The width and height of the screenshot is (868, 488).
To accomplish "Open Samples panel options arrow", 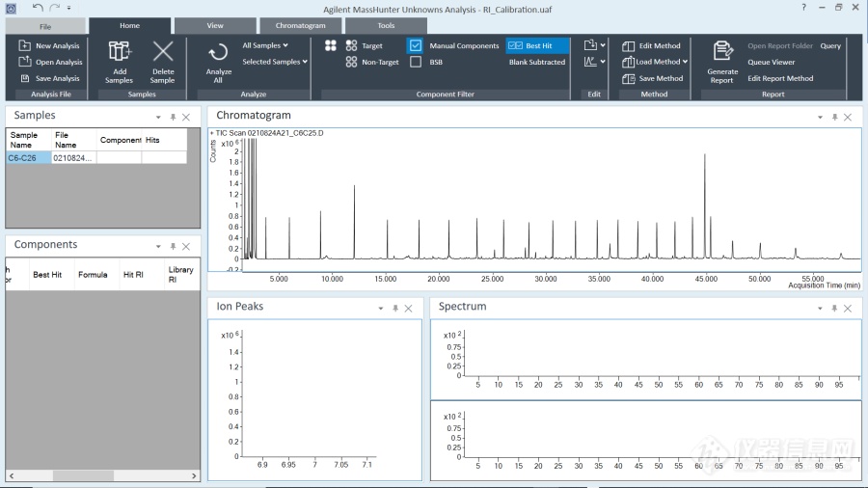I will 158,118.
